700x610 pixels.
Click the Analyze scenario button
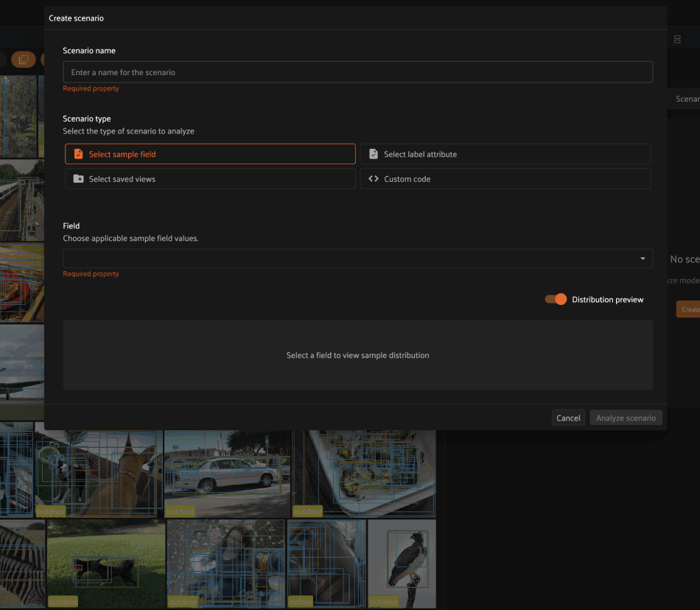626,418
